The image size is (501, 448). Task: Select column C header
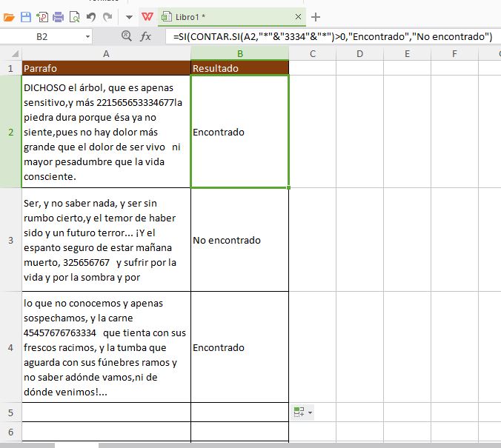[x=313, y=53]
